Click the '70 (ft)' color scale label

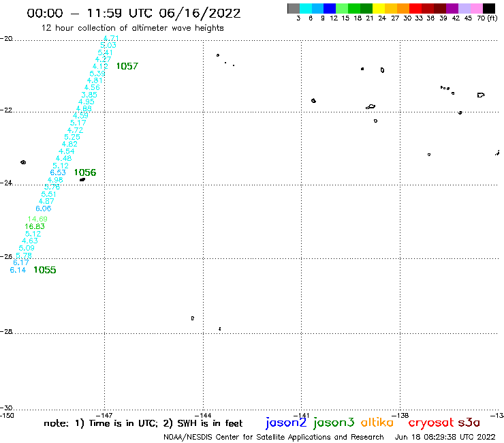click(487, 18)
